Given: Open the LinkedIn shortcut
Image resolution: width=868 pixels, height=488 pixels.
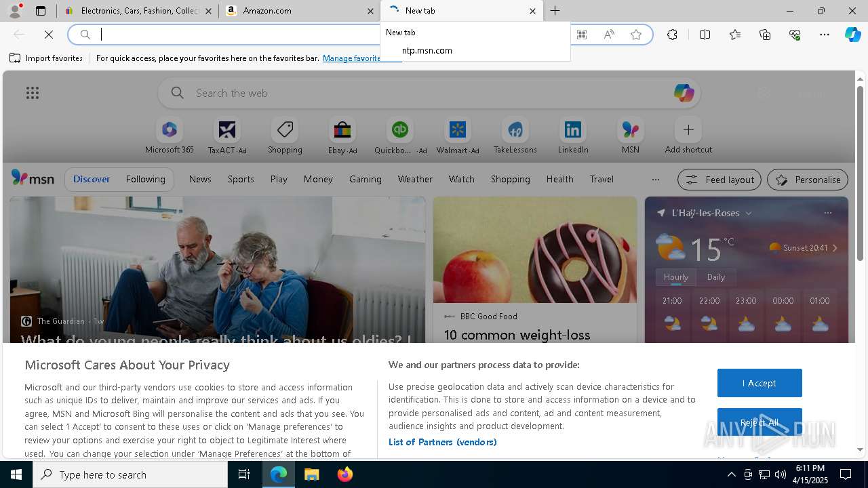Looking at the screenshot, I should (573, 136).
